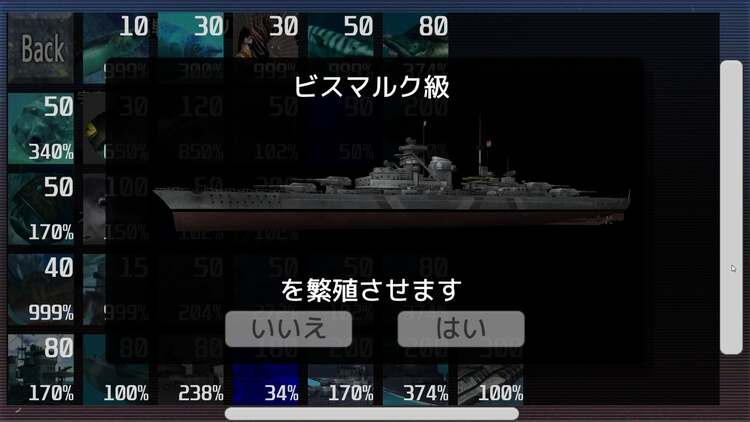Click the horizontal scrollbar at the bottom
The width and height of the screenshot is (750, 422).
[372, 414]
